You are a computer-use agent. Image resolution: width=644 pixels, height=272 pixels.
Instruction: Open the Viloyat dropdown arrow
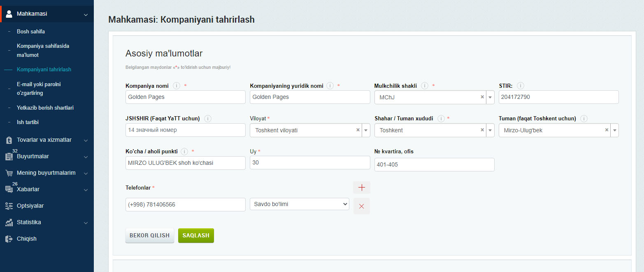(x=366, y=130)
